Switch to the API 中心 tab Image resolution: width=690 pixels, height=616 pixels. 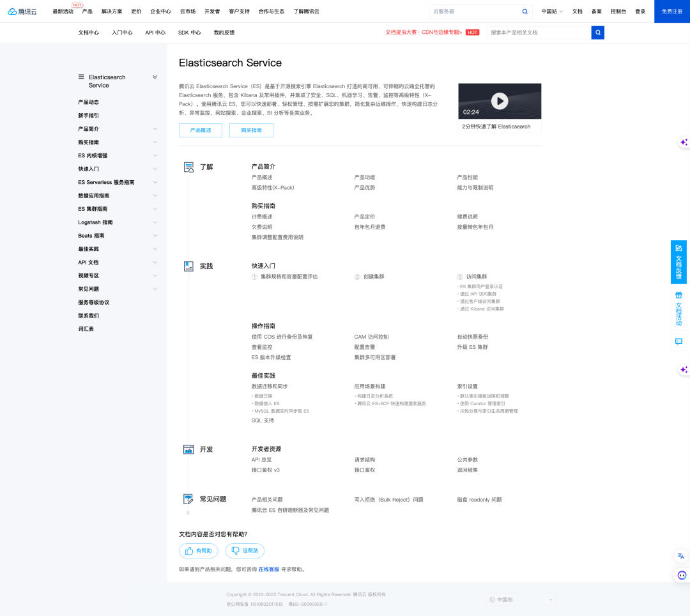pyautogui.click(x=155, y=33)
